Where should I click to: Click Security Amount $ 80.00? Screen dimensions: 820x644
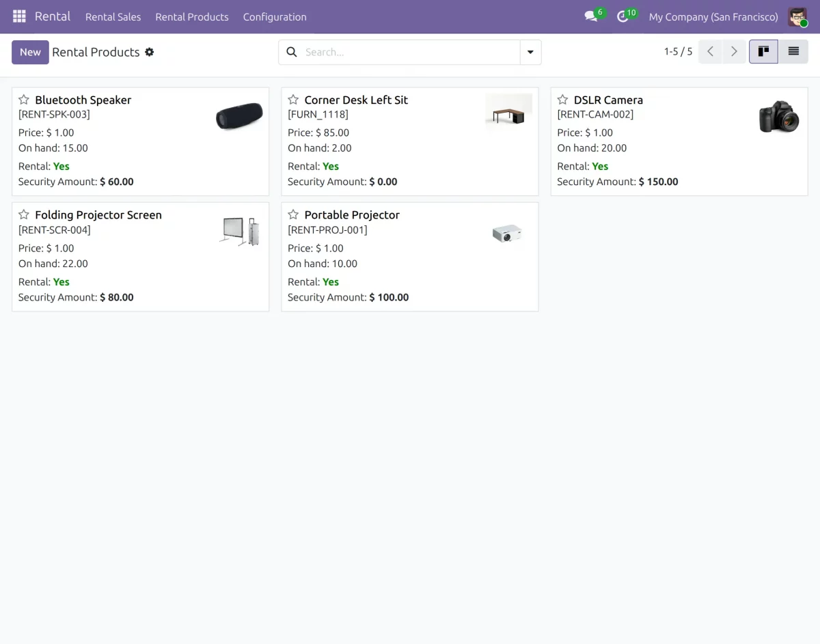click(x=76, y=297)
